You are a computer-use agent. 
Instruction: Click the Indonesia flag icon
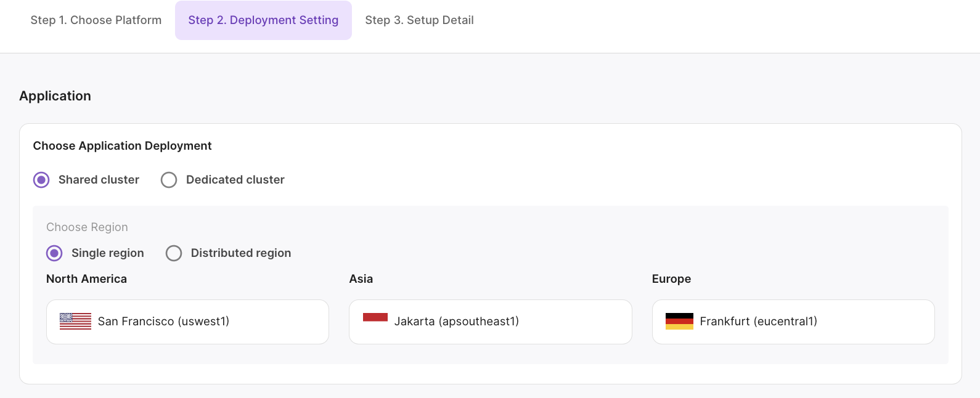pyautogui.click(x=375, y=317)
